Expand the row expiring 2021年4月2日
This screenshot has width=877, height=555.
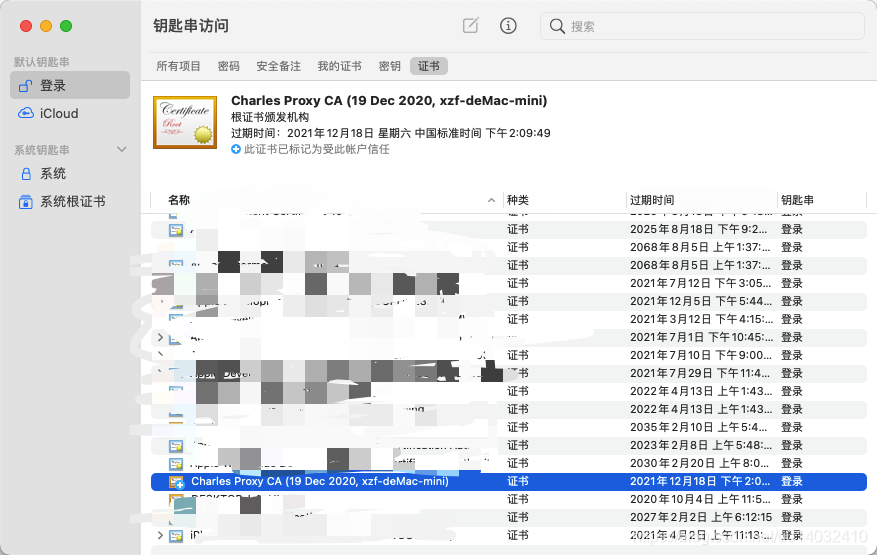click(160, 535)
